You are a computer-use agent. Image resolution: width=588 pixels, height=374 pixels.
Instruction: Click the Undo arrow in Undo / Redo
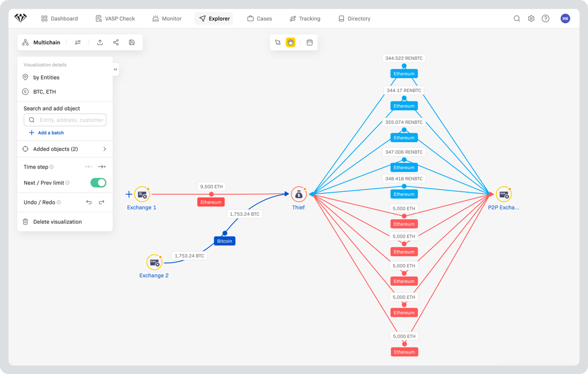point(89,202)
